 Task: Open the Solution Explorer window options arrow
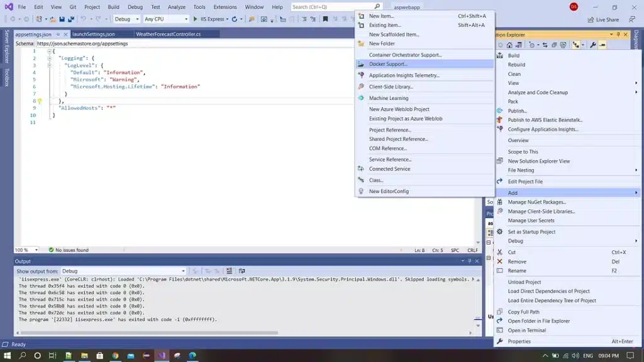[x=611, y=35]
